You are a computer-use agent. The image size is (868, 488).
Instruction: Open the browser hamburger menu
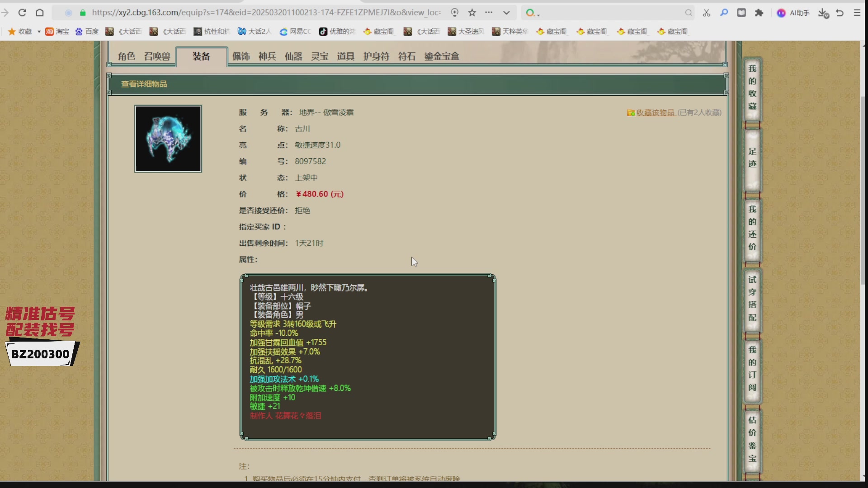pyautogui.click(x=857, y=13)
